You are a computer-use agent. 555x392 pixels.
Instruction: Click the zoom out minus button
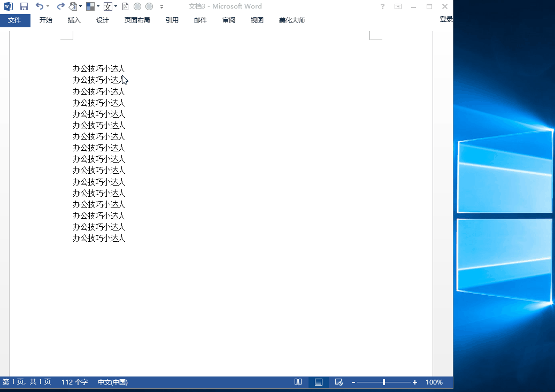353,382
